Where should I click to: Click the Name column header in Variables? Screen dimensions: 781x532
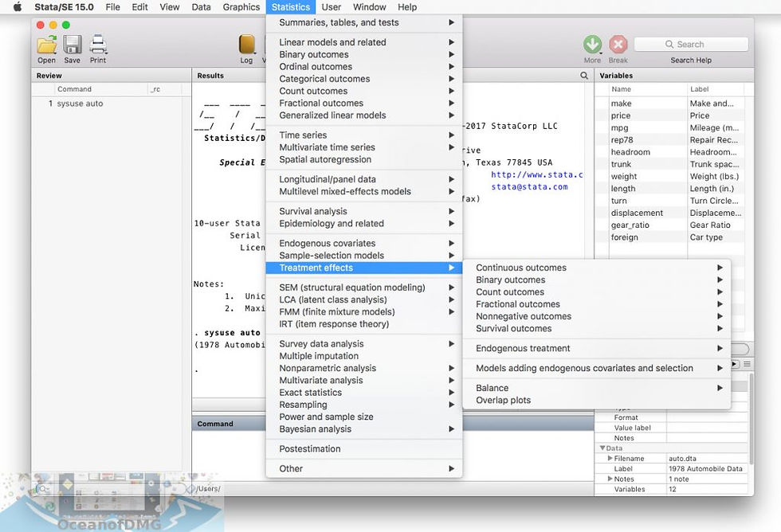[647, 89]
